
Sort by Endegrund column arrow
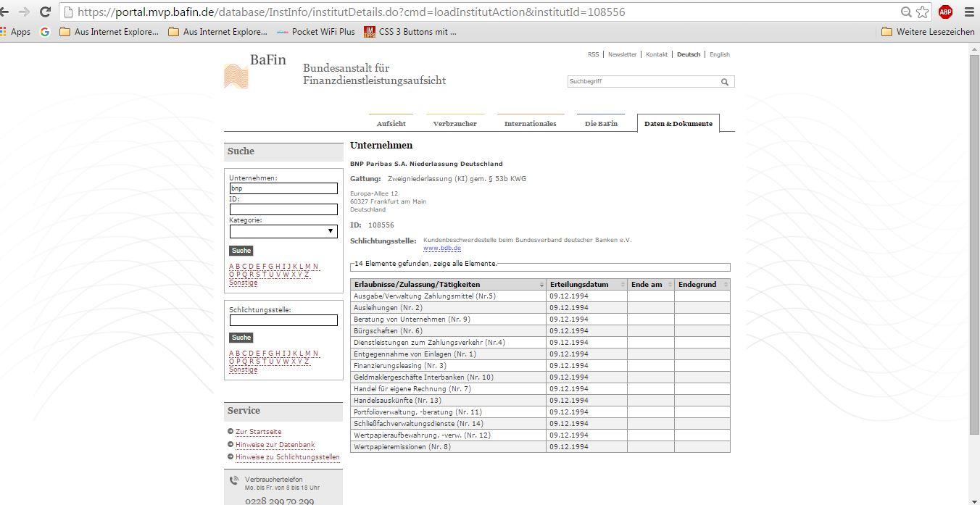[726, 285]
